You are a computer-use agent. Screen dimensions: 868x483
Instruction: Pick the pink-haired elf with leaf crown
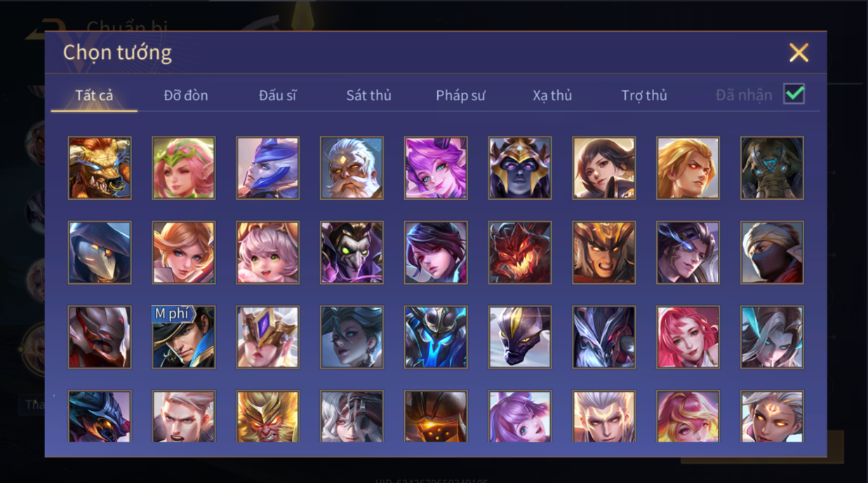point(184,168)
